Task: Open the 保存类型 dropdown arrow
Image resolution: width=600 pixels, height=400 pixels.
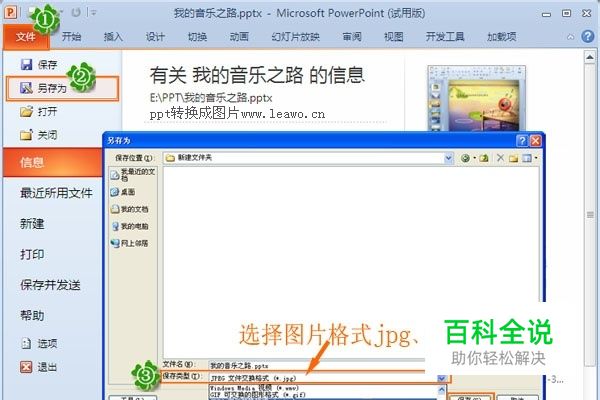Action: [x=442, y=378]
